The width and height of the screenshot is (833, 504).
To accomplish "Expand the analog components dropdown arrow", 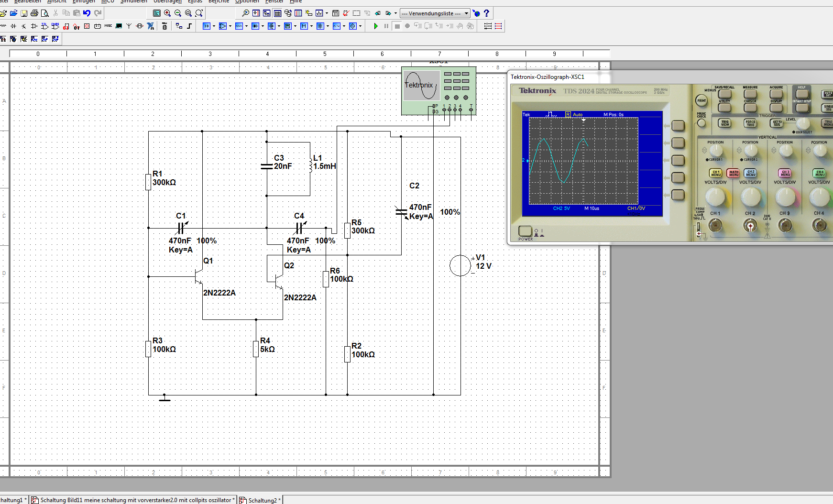I will click(230, 26).
